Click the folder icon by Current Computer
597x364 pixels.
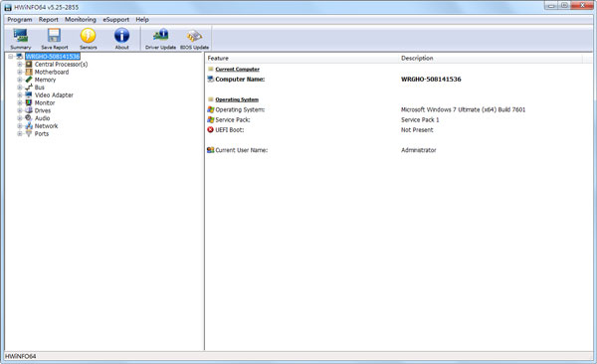click(211, 69)
